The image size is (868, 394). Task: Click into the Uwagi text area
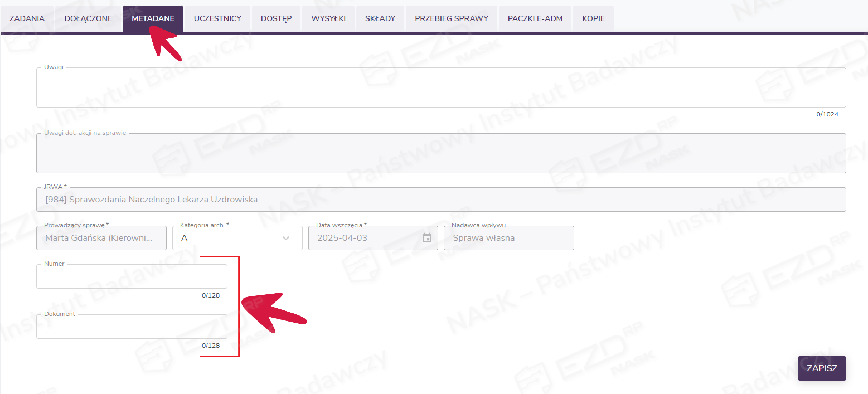coord(440,88)
